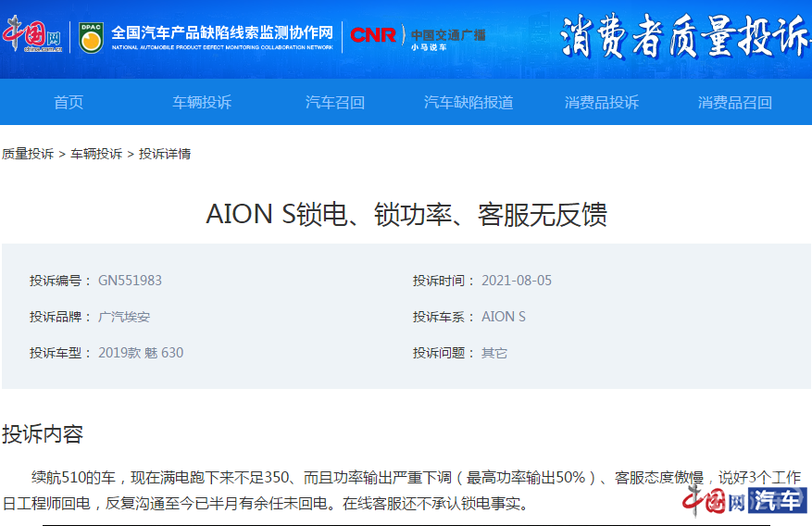Viewport: 812px width, 526px height.
Task: Select model value 2019款 魅 630
Action: click(x=141, y=353)
